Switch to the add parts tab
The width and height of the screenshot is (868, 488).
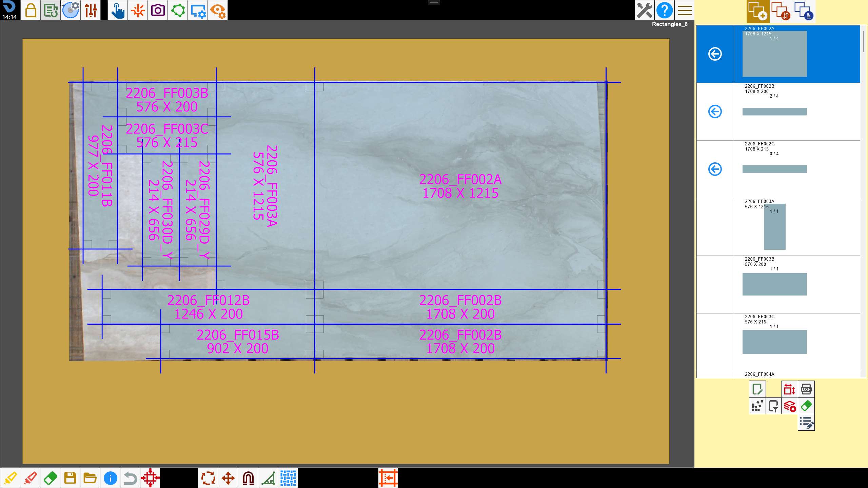click(x=758, y=11)
